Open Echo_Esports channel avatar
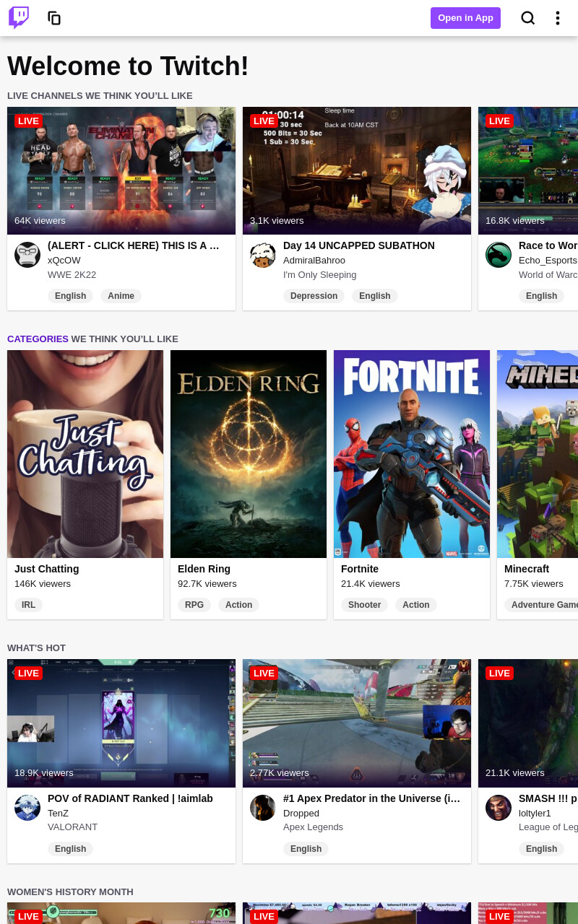 499,255
